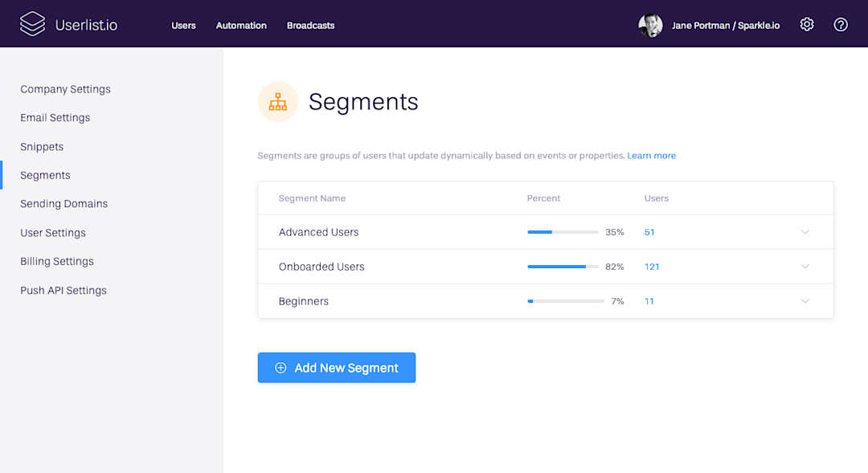Open the 11 users link
868x473 pixels.
pyautogui.click(x=649, y=301)
